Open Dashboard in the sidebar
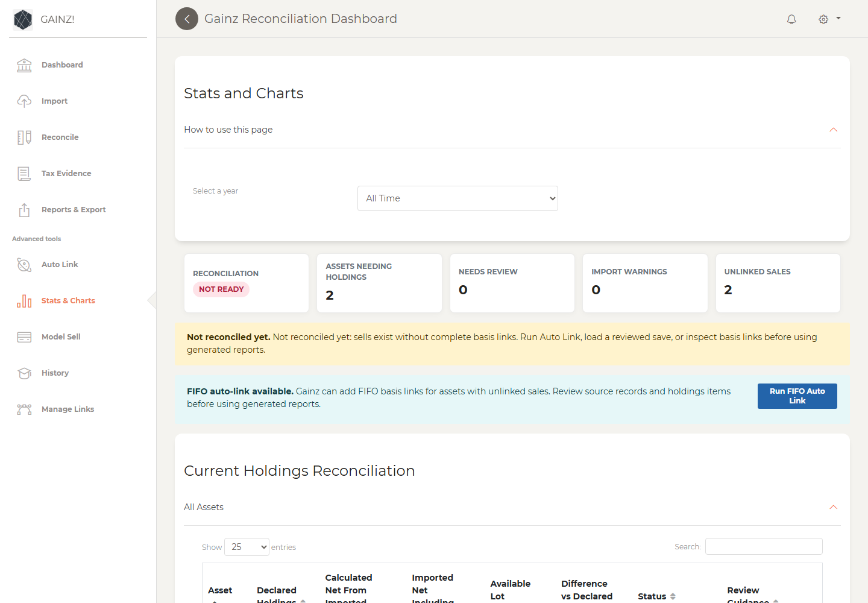The height and width of the screenshot is (603, 868). [62, 65]
